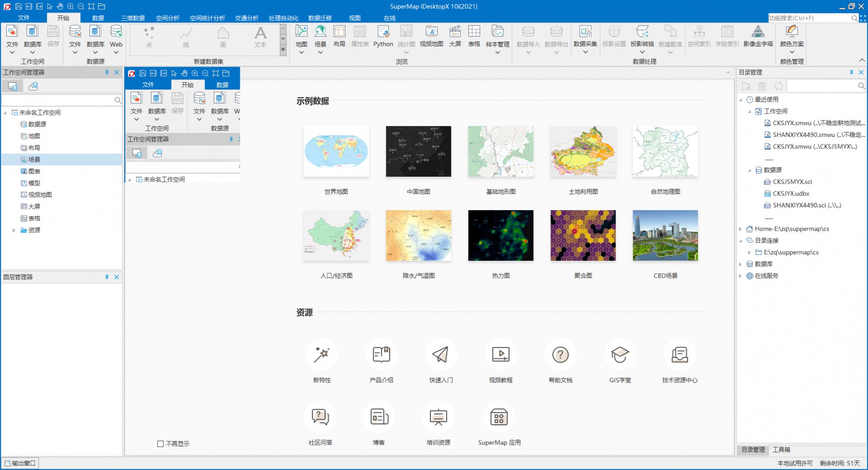Expand the 在线服务 catalog node
This screenshot has height=470, width=868.
coord(741,276)
